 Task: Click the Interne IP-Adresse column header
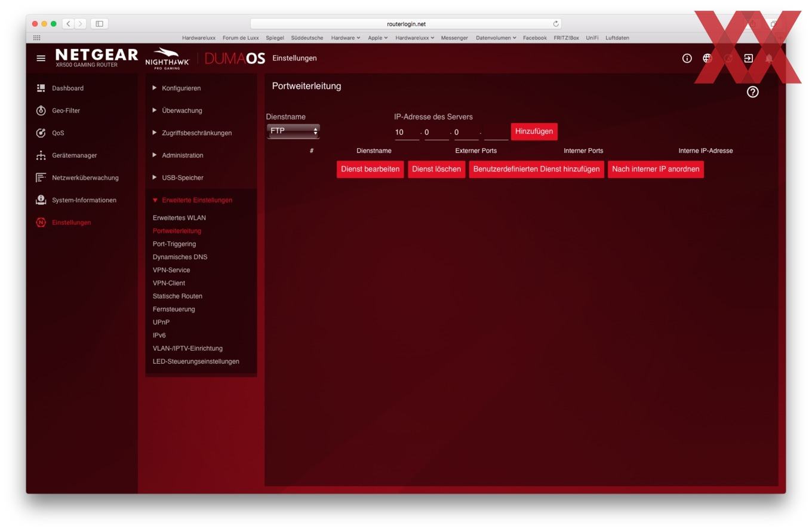[705, 151]
